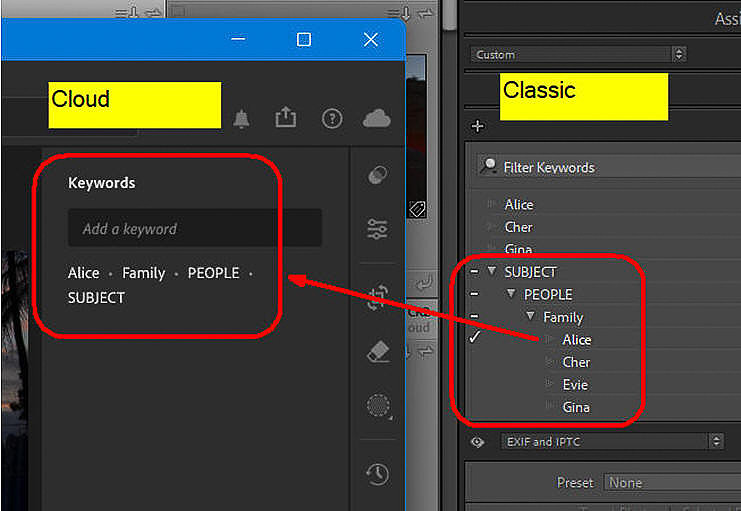Minimize the Cloud window
This screenshot has width=741, height=511.
click(x=238, y=39)
